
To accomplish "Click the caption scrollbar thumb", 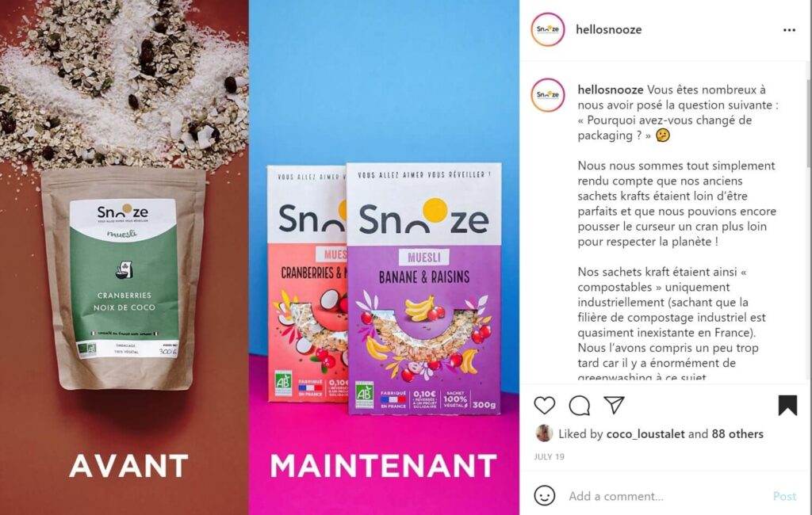I will click(x=808, y=123).
